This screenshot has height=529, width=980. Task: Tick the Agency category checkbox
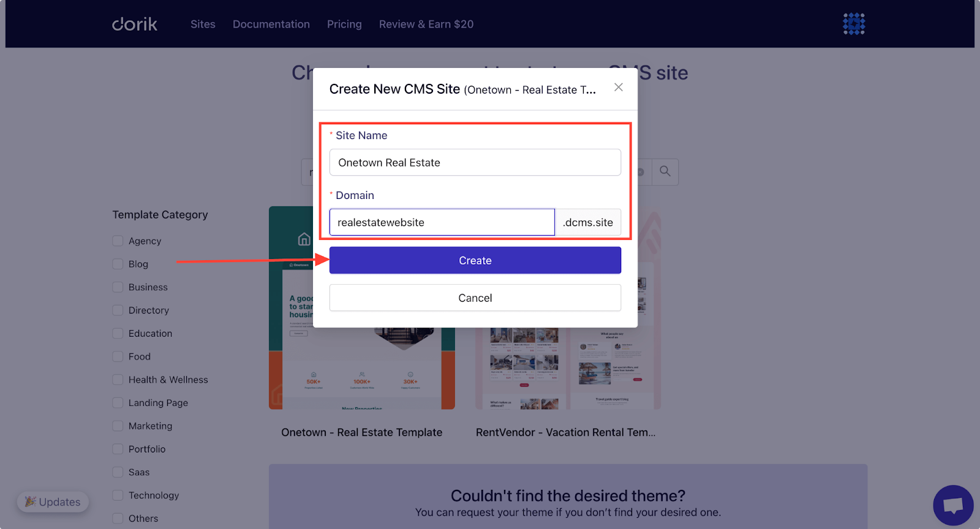(118, 241)
